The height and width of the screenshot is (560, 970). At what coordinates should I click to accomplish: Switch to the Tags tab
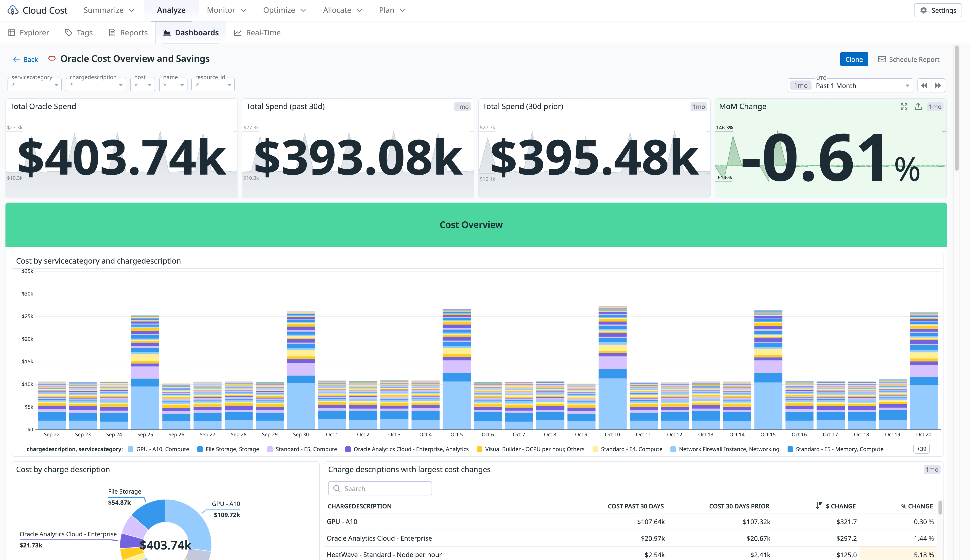pyautogui.click(x=79, y=33)
